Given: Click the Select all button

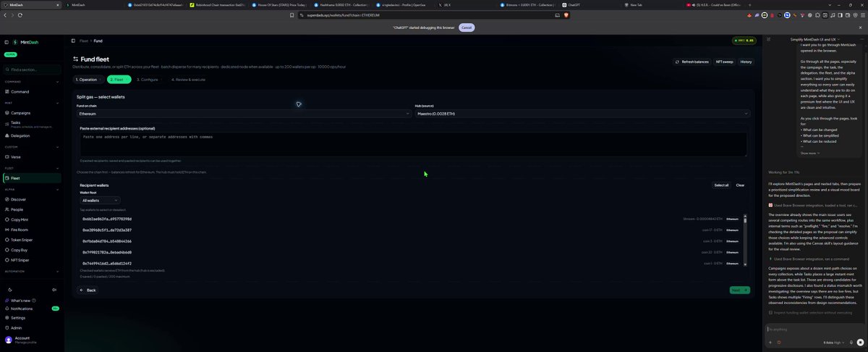Looking at the screenshot, I should coord(721,185).
